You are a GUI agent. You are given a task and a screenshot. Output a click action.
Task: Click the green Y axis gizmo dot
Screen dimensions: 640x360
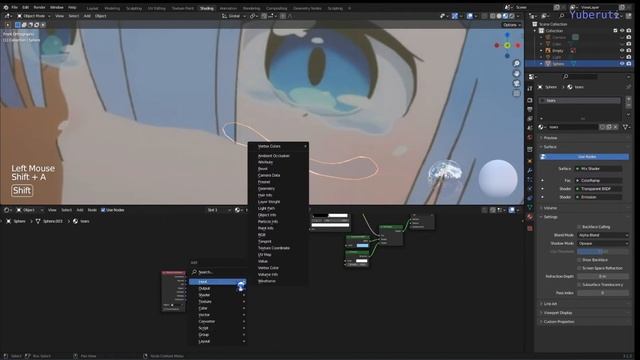pyautogui.click(x=507, y=45)
